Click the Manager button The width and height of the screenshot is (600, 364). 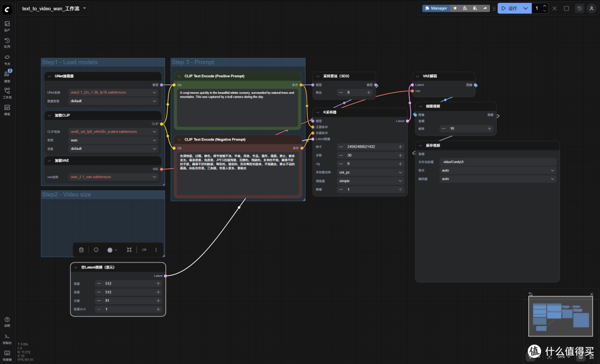(436, 8)
